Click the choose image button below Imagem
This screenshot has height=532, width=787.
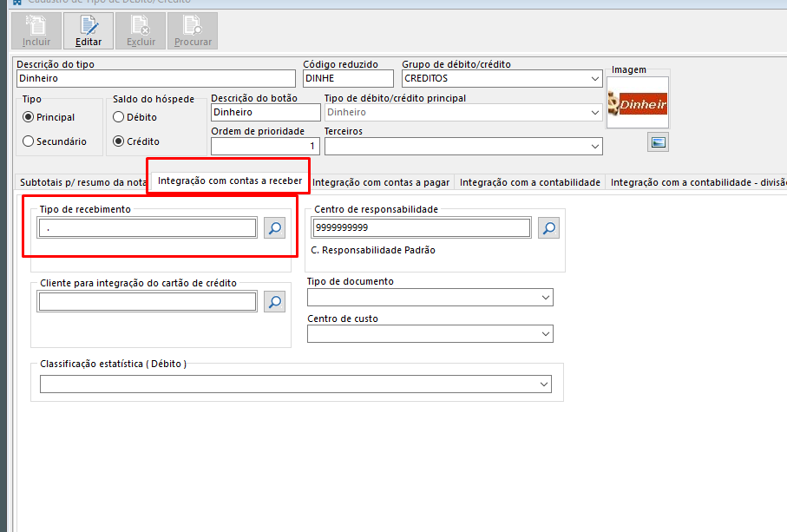(x=658, y=142)
